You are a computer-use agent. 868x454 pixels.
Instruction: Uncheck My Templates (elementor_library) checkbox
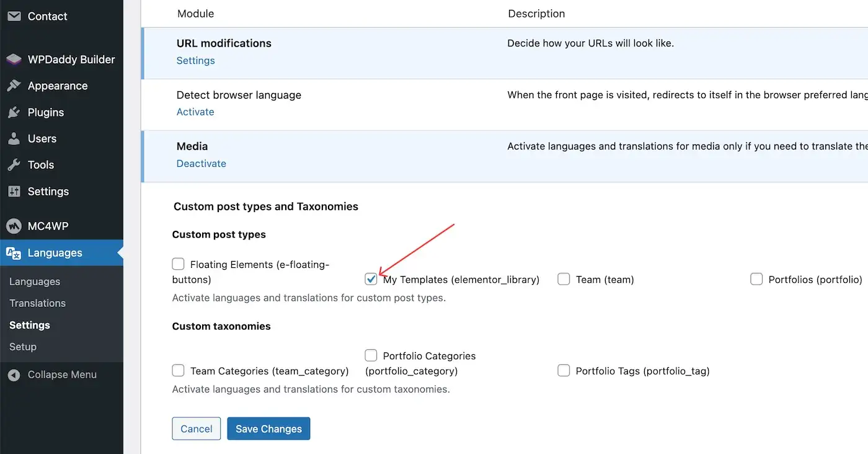click(x=371, y=279)
